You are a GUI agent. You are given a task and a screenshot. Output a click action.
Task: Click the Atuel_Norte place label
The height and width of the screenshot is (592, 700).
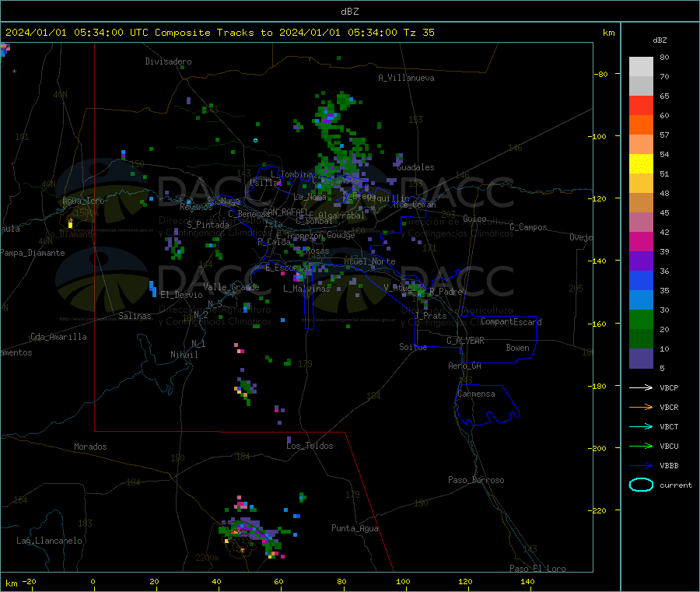[x=369, y=261]
